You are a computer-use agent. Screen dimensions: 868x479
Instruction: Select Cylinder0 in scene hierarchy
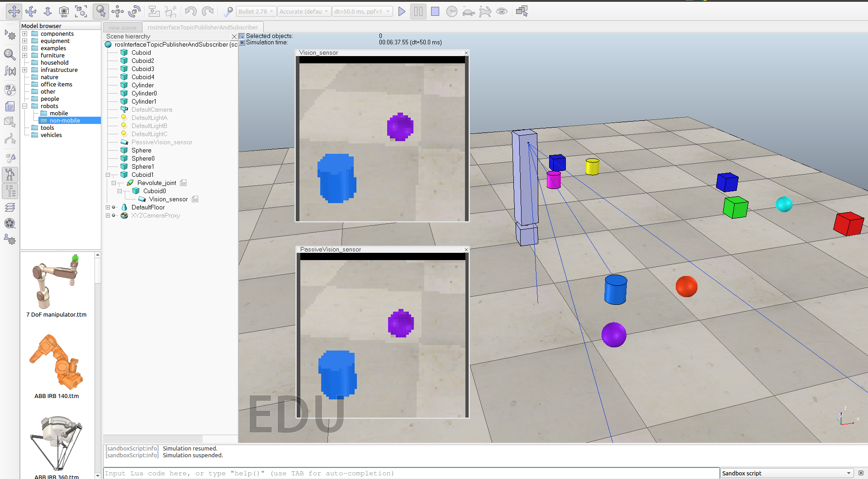144,93
